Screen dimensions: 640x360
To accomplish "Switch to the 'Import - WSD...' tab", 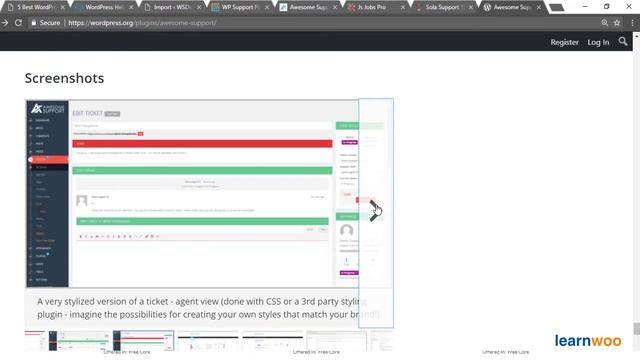I will (x=172, y=7).
